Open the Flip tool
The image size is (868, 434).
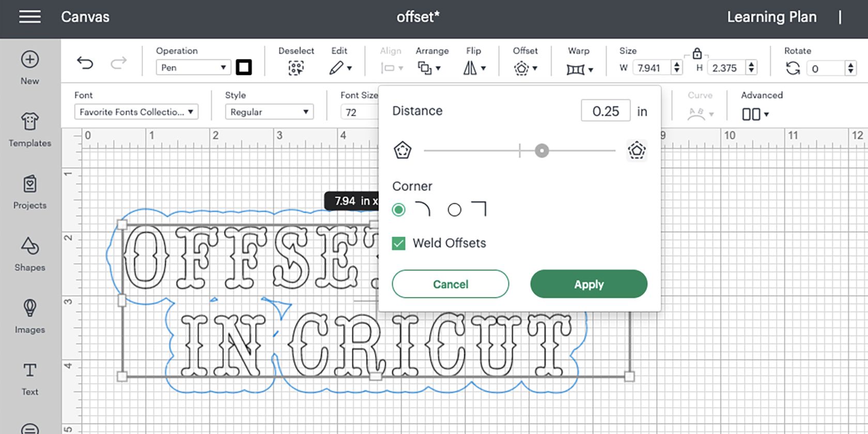pos(470,68)
